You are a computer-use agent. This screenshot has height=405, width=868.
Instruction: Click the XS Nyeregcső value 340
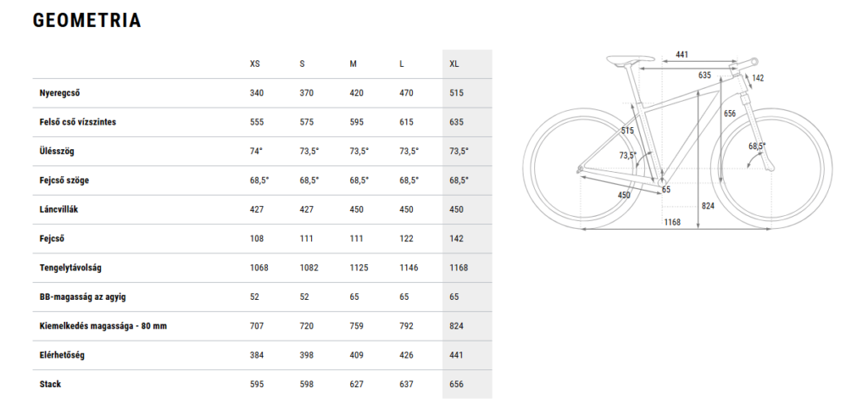[x=257, y=93]
